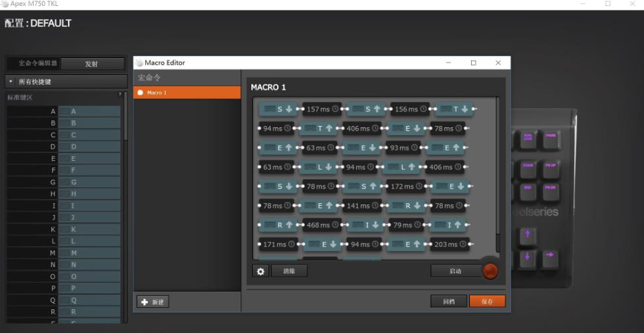
Task: Click the 启动 start button
Action: (455, 271)
